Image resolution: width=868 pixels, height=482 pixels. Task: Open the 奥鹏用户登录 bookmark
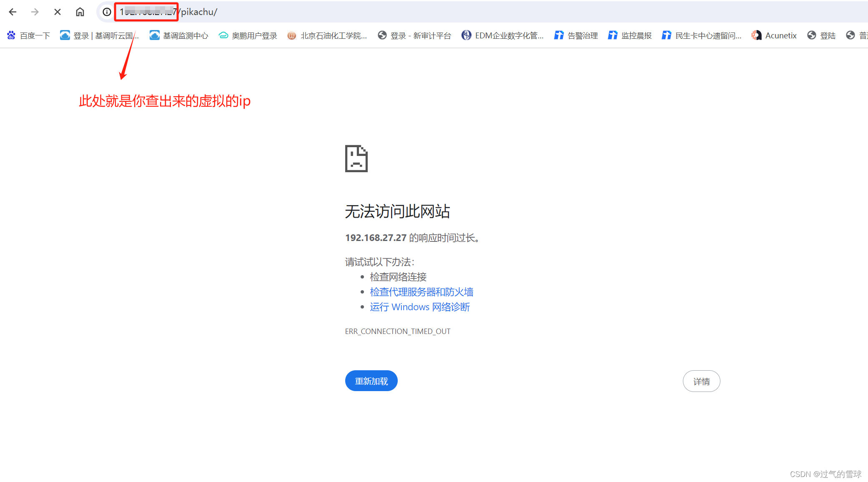248,35
